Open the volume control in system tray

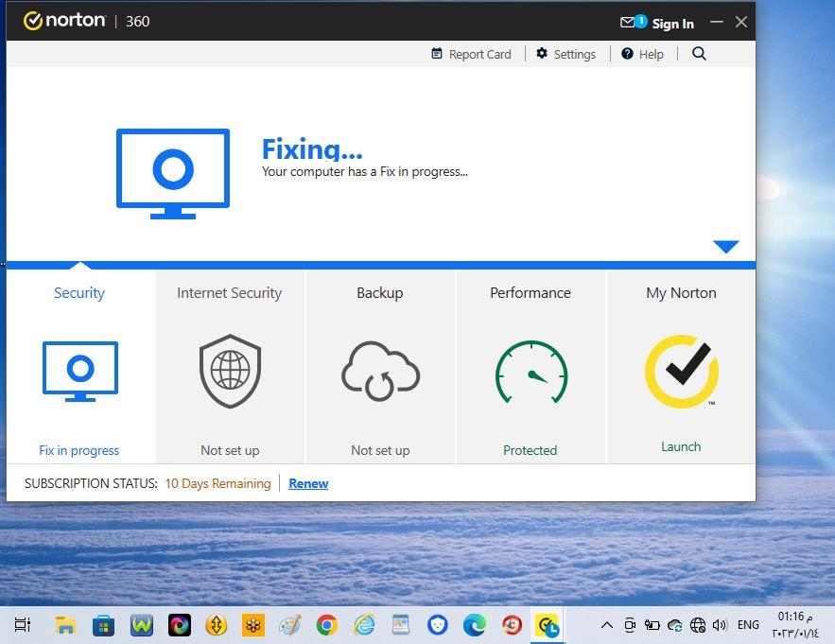[720, 625]
